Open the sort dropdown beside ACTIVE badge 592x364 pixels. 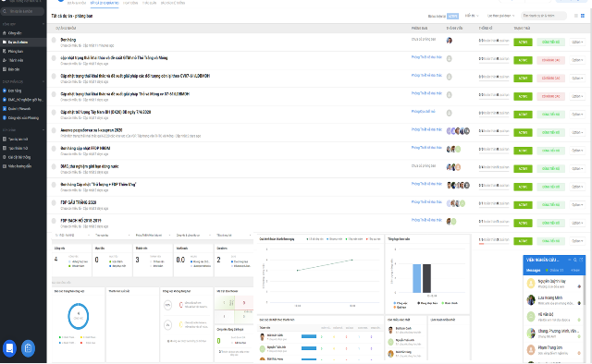pyautogui.click(x=472, y=16)
